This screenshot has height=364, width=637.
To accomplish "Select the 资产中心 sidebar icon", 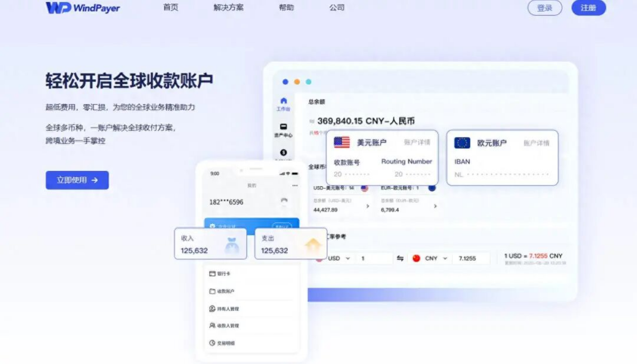I will pyautogui.click(x=283, y=130).
